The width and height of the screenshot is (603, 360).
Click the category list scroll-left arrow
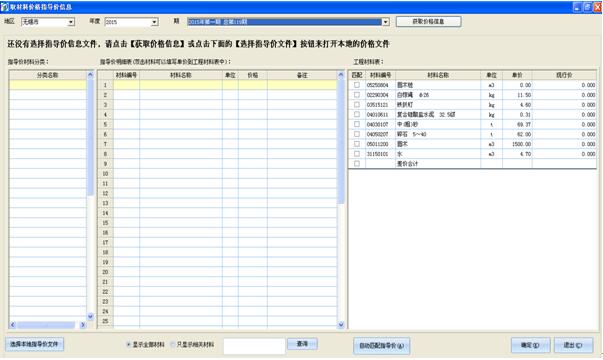[x=13, y=325]
